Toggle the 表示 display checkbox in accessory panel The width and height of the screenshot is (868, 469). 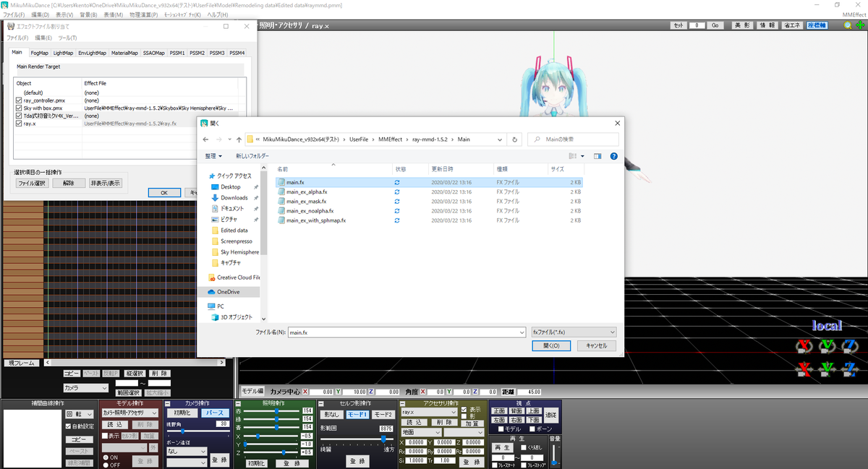click(464, 410)
